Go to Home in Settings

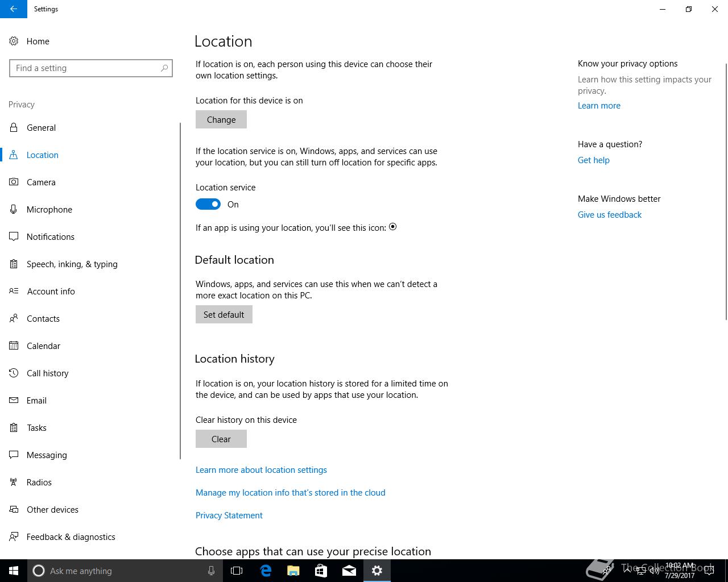click(91, 41)
